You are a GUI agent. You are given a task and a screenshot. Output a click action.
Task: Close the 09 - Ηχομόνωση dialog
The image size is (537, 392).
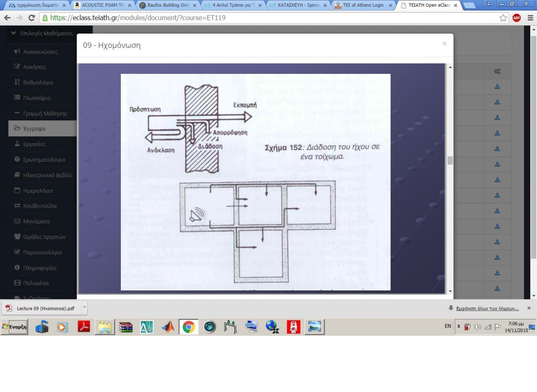click(444, 43)
